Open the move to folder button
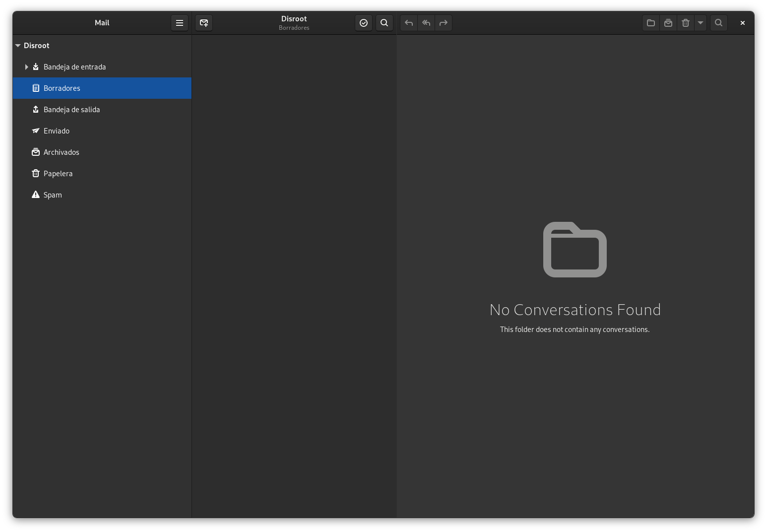The height and width of the screenshot is (532, 767). 651,23
